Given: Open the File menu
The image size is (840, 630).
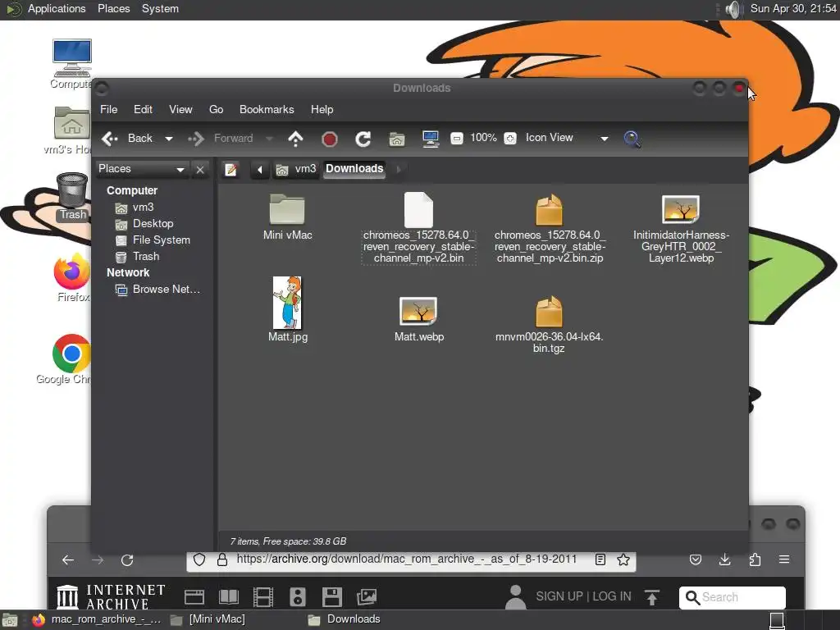Looking at the screenshot, I should click(109, 109).
